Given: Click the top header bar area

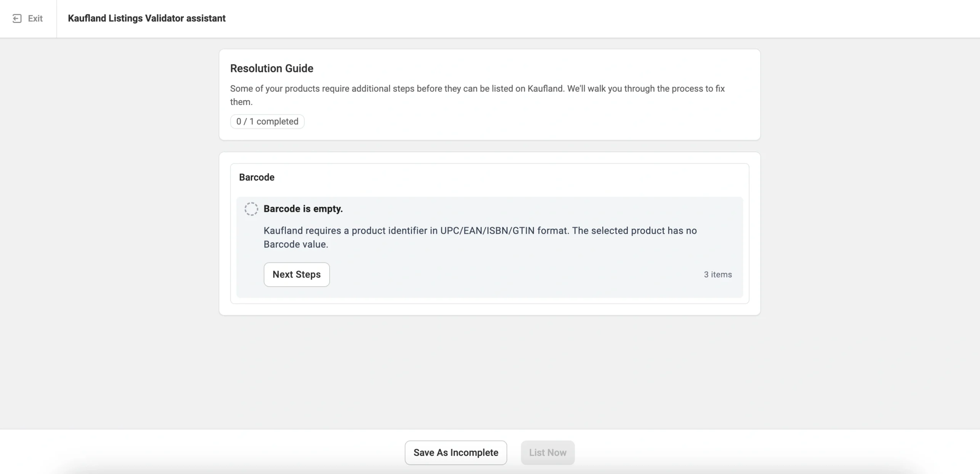Looking at the screenshot, I should (574, 18).
